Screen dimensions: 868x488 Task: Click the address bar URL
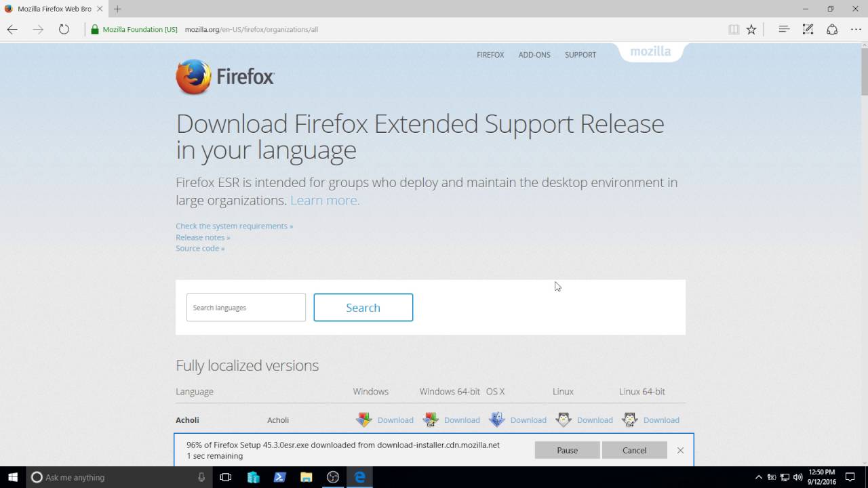tap(251, 29)
